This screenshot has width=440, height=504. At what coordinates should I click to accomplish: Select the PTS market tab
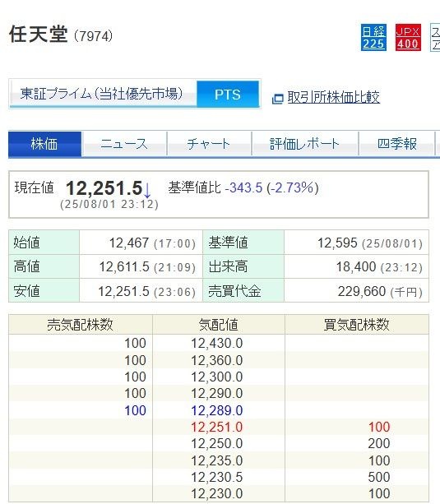tap(227, 94)
